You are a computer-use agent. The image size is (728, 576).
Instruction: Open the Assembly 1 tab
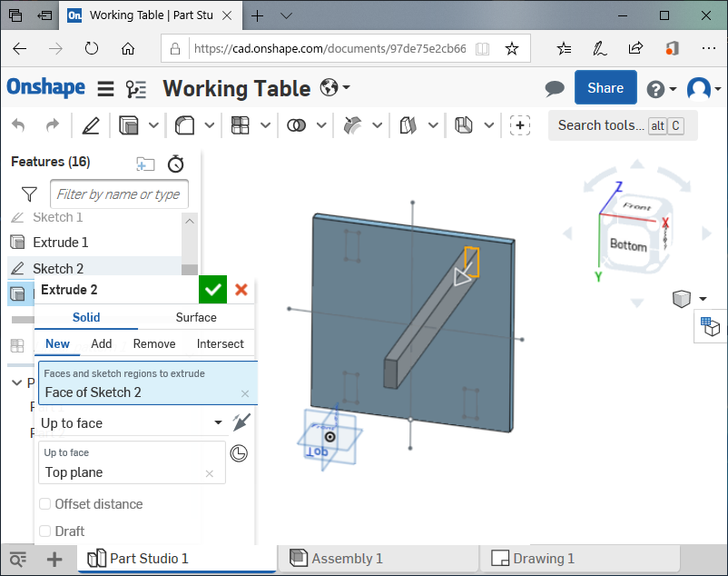tap(379, 559)
